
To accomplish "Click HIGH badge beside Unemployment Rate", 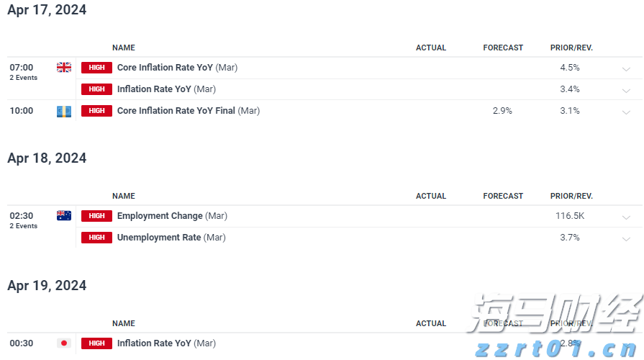I will click(96, 238).
